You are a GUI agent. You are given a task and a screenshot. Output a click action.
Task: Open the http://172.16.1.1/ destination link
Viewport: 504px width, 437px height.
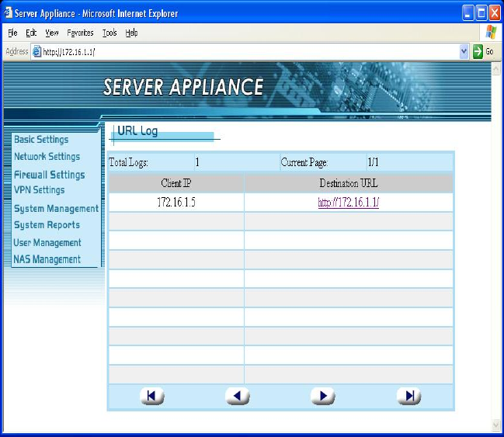click(348, 203)
